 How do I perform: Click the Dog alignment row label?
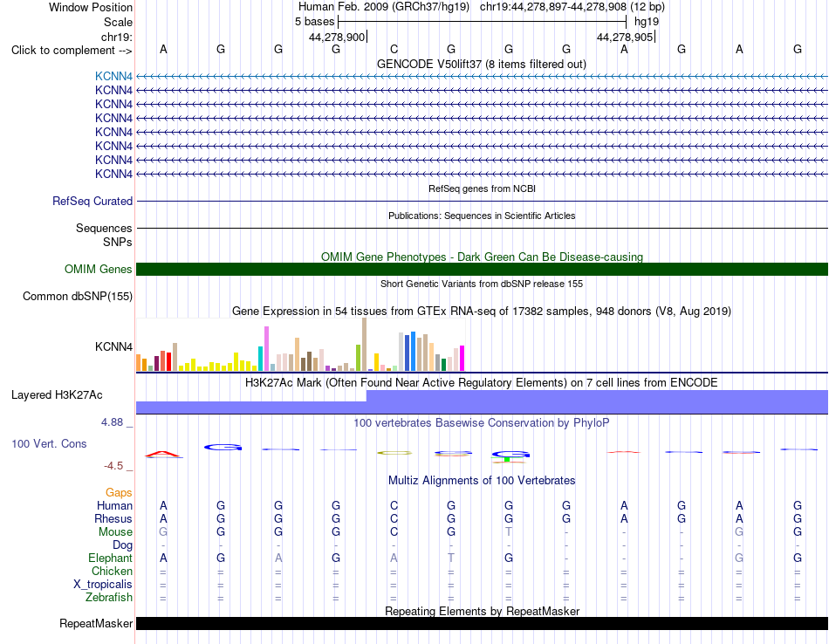(x=122, y=545)
